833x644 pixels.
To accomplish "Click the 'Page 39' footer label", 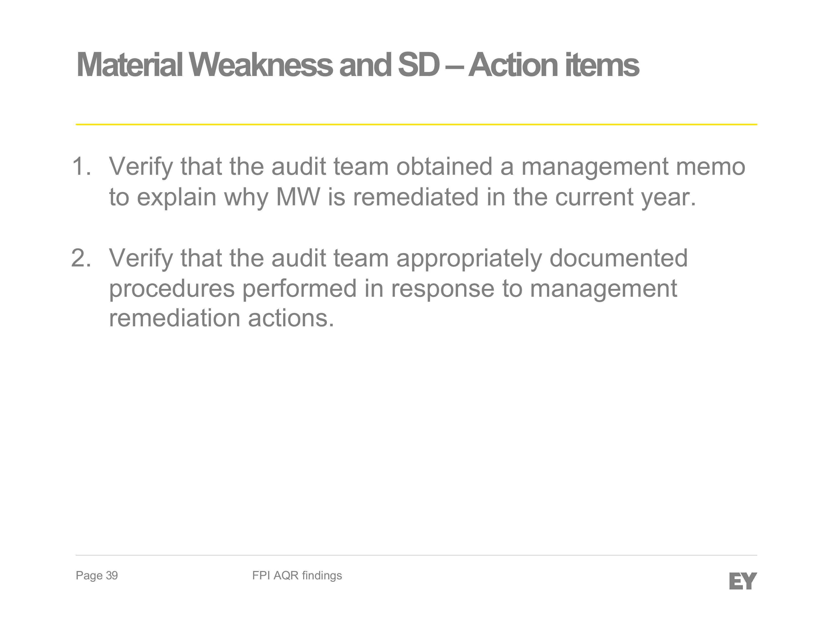I will coord(97,576).
